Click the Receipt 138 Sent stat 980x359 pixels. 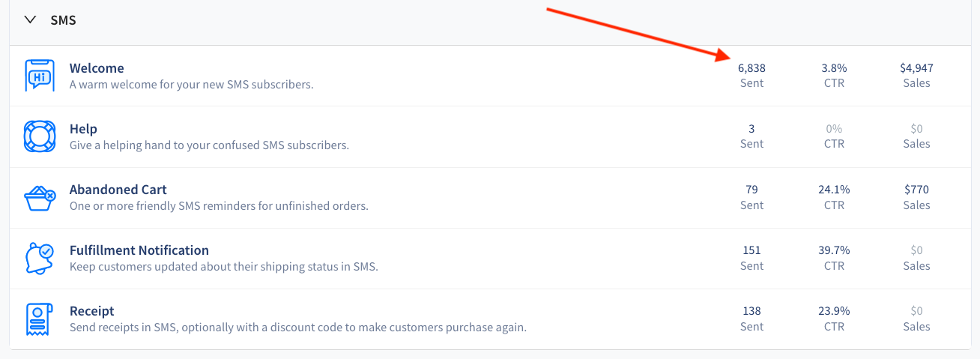coord(751,319)
